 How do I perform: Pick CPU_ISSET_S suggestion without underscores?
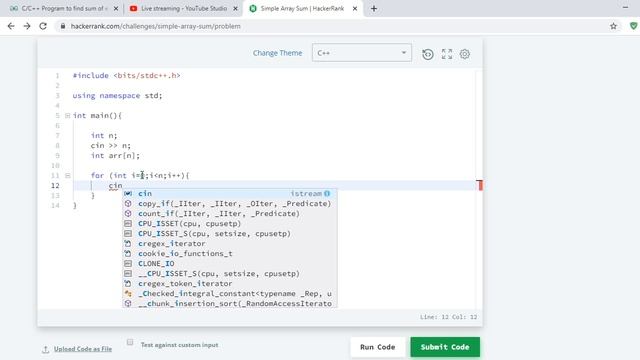tap(230, 233)
